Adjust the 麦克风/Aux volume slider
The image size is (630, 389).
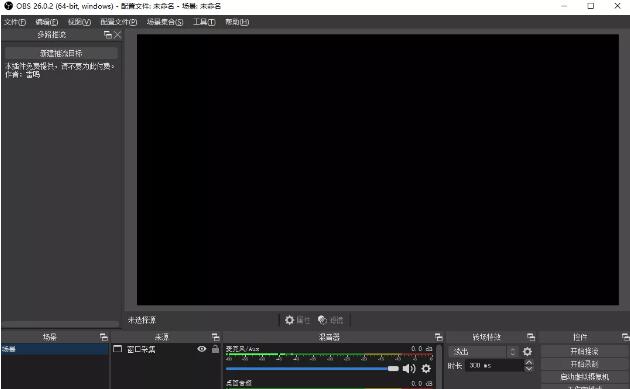point(312,368)
